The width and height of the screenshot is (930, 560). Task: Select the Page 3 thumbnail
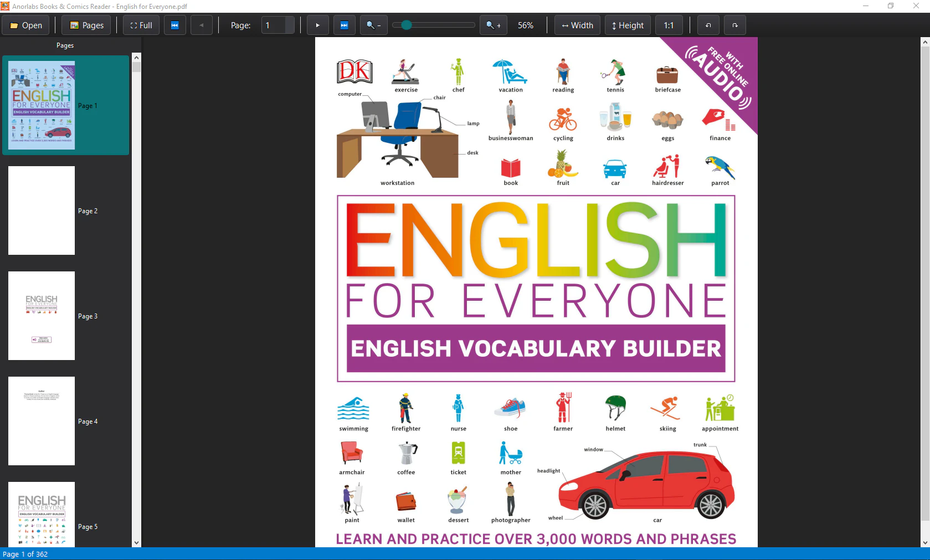click(x=42, y=316)
